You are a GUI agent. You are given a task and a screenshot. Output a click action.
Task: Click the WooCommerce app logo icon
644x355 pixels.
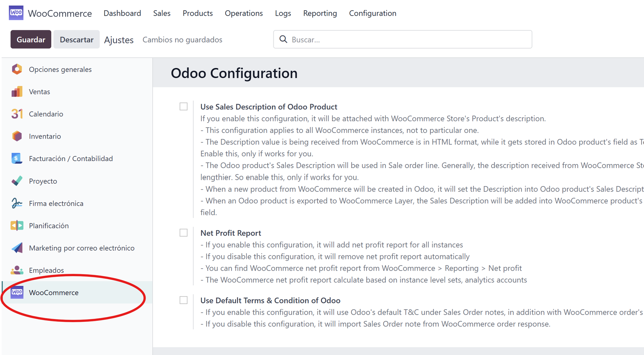(x=16, y=13)
